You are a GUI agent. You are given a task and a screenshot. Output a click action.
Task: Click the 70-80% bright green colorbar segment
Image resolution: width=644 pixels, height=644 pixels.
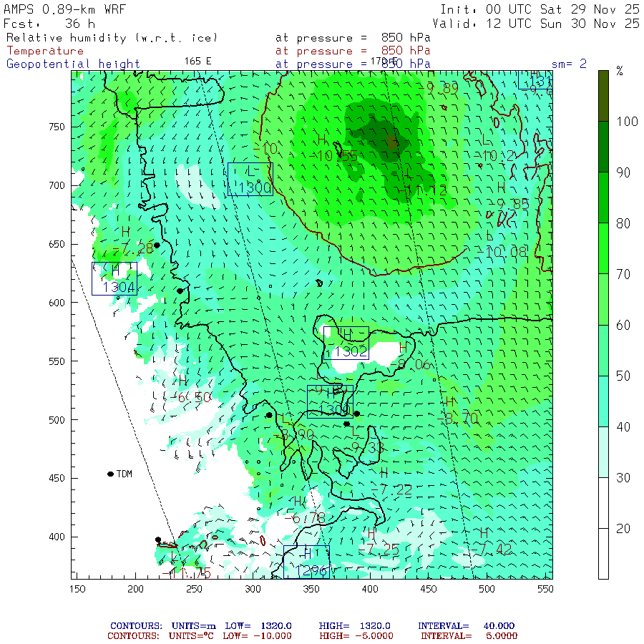point(603,248)
